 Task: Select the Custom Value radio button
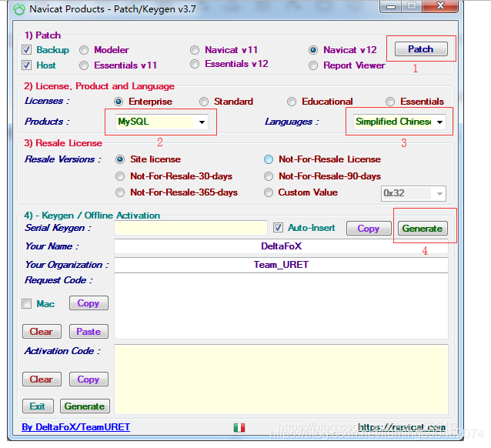(x=269, y=192)
